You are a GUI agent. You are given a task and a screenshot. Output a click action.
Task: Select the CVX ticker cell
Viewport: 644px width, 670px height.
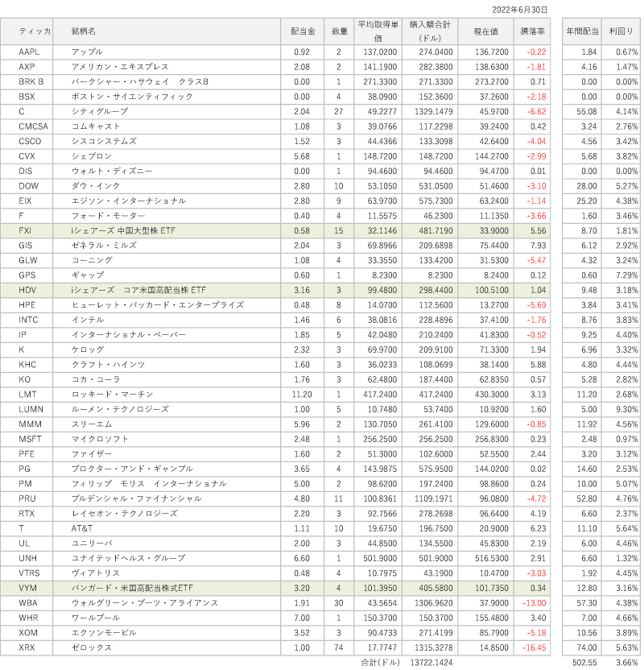point(27,156)
